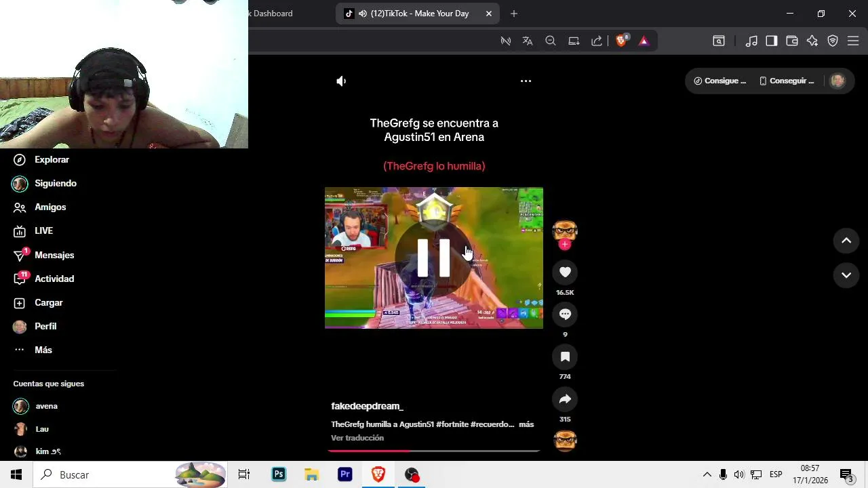Viewport: 868px width, 488px height.
Task: Open Brave VPN shield icon
Action: pyautogui.click(x=833, y=41)
